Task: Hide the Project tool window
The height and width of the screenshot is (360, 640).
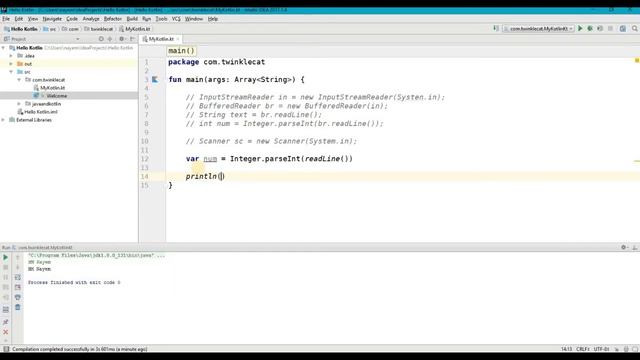Action: 132,39
